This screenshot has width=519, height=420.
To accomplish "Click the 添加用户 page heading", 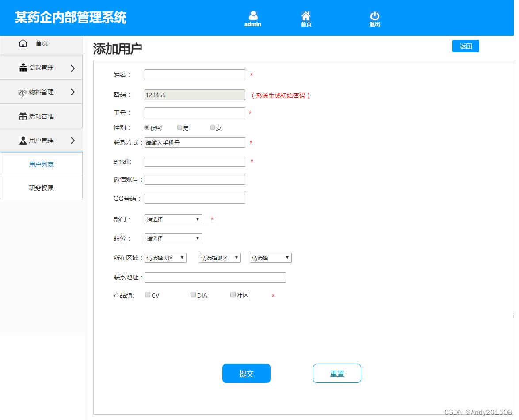I will [x=118, y=49].
